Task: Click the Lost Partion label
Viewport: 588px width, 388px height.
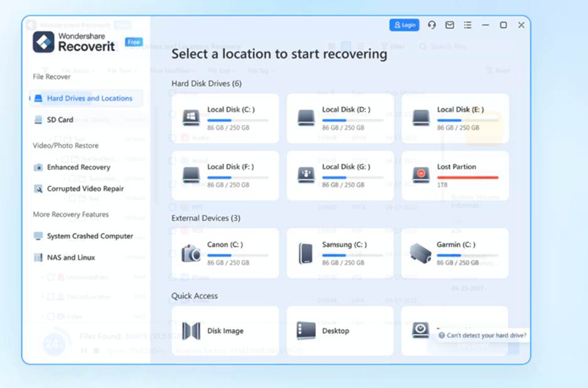Action: (456, 166)
